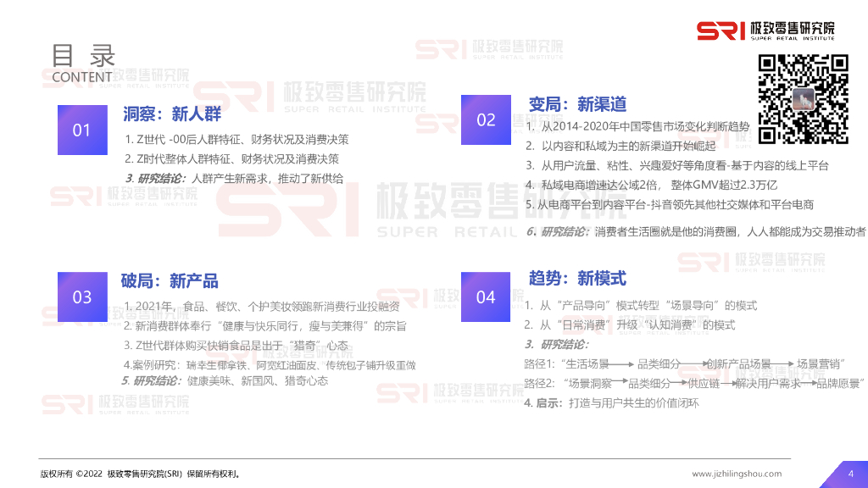This screenshot has width=868, height=488.
Task: Click line 从“日常消费”升级“认知消费”
Action: point(630,324)
